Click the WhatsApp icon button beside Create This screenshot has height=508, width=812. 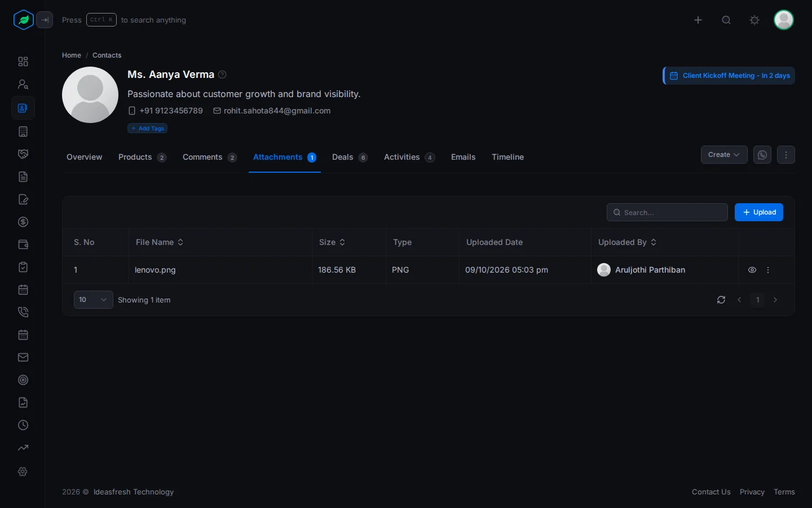tap(762, 155)
